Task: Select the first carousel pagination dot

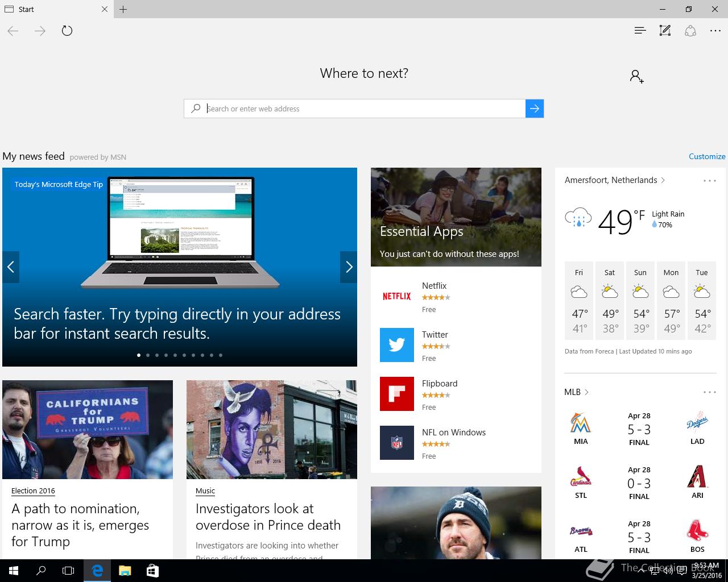Action: [x=139, y=355]
